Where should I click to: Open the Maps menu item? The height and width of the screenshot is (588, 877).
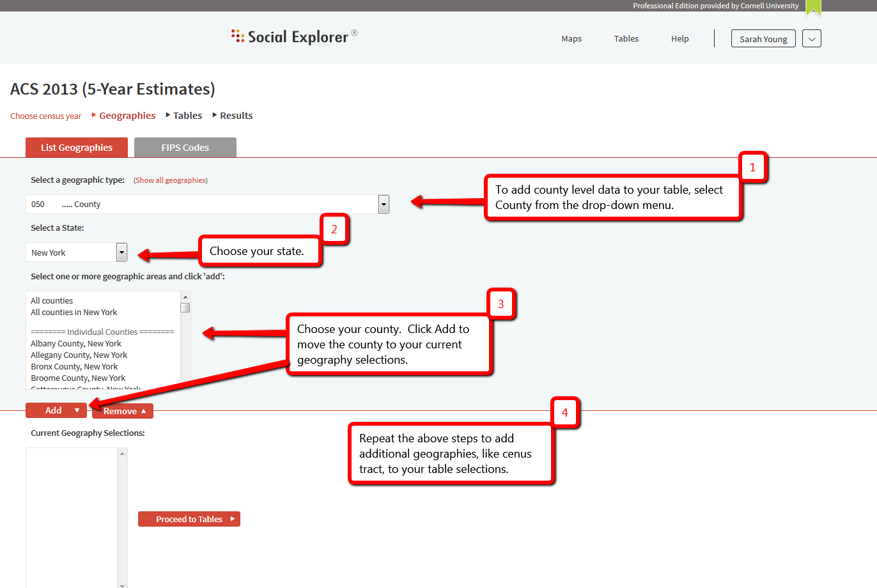click(571, 39)
